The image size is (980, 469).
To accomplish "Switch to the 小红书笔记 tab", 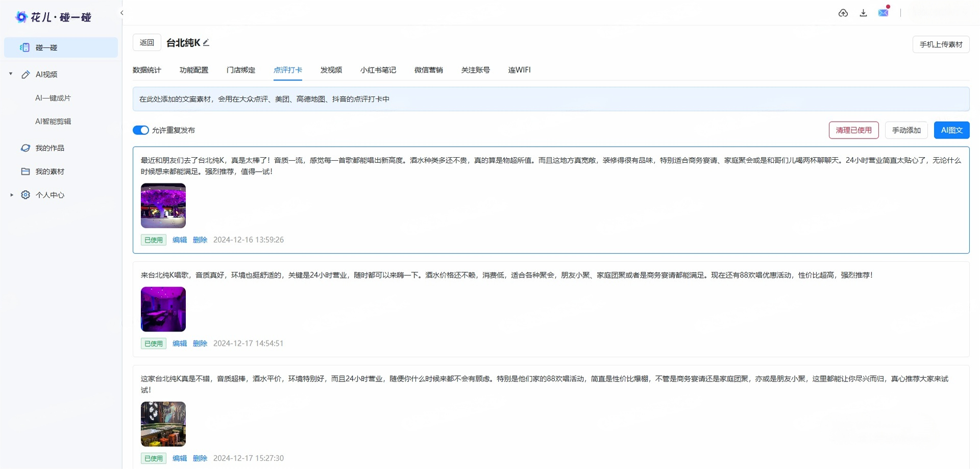I will click(x=378, y=70).
